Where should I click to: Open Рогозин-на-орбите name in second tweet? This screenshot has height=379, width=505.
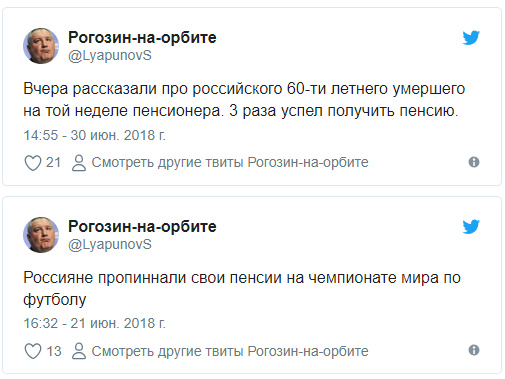pyautogui.click(x=142, y=226)
